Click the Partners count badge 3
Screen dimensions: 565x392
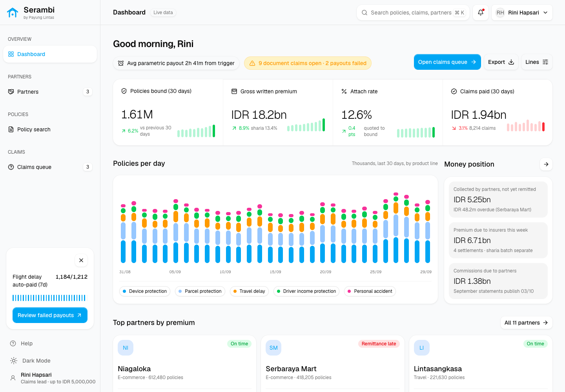point(87,92)
